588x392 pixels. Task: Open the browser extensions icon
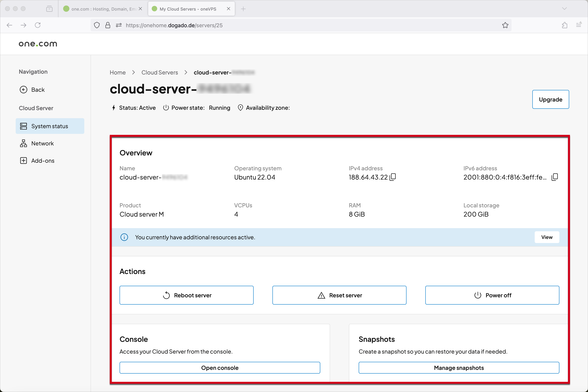click(564, 25)
